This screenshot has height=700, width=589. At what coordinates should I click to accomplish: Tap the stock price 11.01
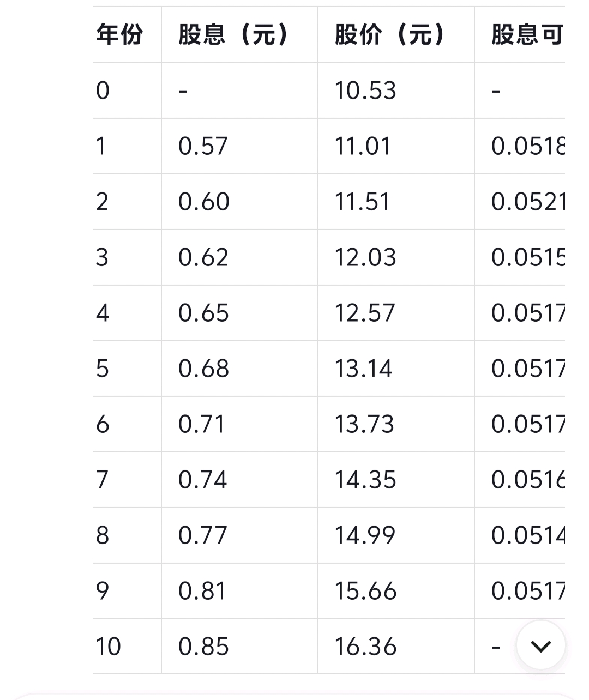point(363,146)
